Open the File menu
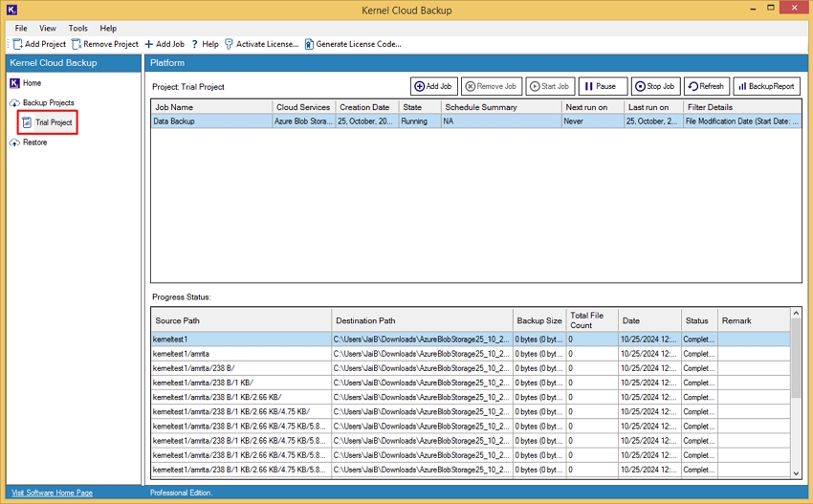The width and height of the screenshot is (813, 504). 21,28
